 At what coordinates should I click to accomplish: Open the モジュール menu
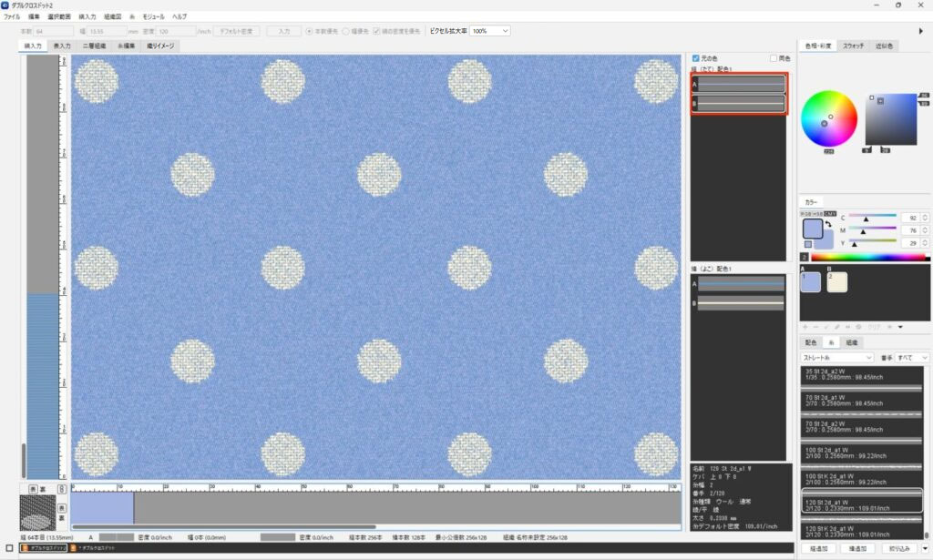[x=153, y=16]
